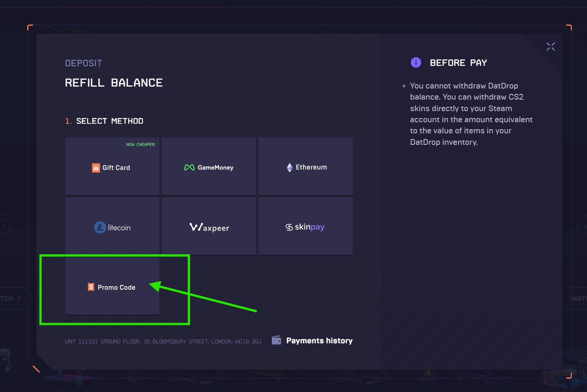Click the wallet icon next to Payments history

pos(276,340)
